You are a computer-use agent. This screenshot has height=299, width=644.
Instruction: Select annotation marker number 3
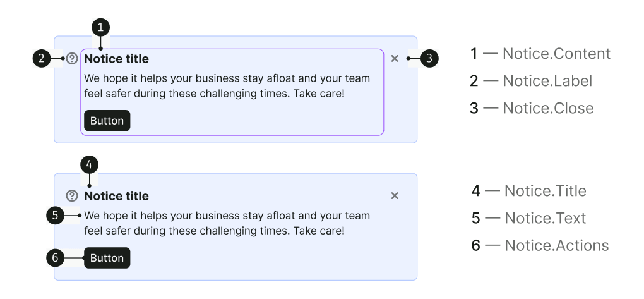429,58
